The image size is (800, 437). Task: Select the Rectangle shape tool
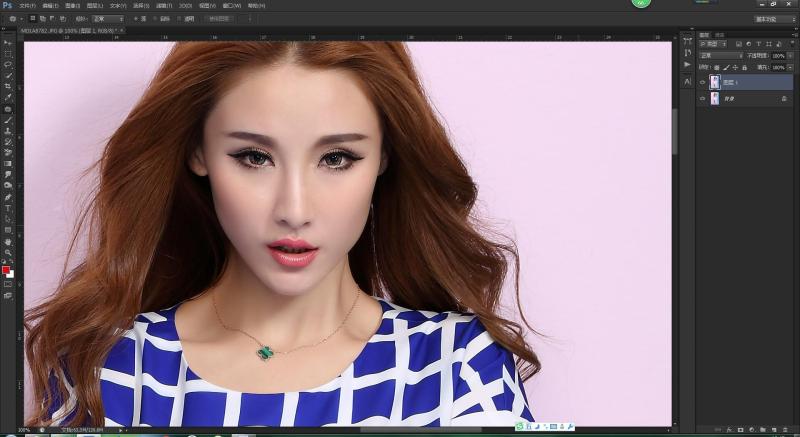[x=8, y=230]
